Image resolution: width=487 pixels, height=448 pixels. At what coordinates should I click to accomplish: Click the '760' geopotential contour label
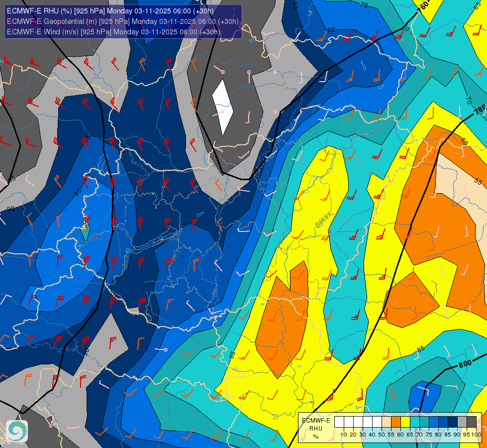423,6
